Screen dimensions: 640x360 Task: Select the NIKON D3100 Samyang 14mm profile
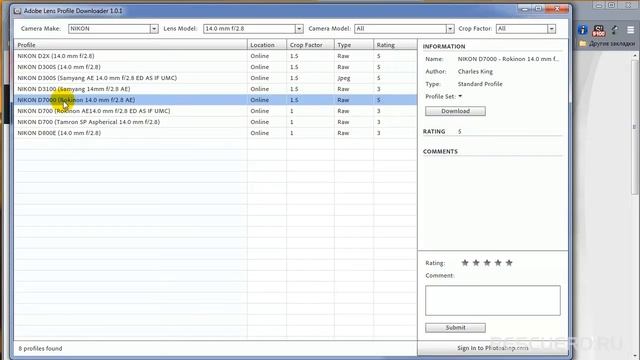[x=216, y=89]
